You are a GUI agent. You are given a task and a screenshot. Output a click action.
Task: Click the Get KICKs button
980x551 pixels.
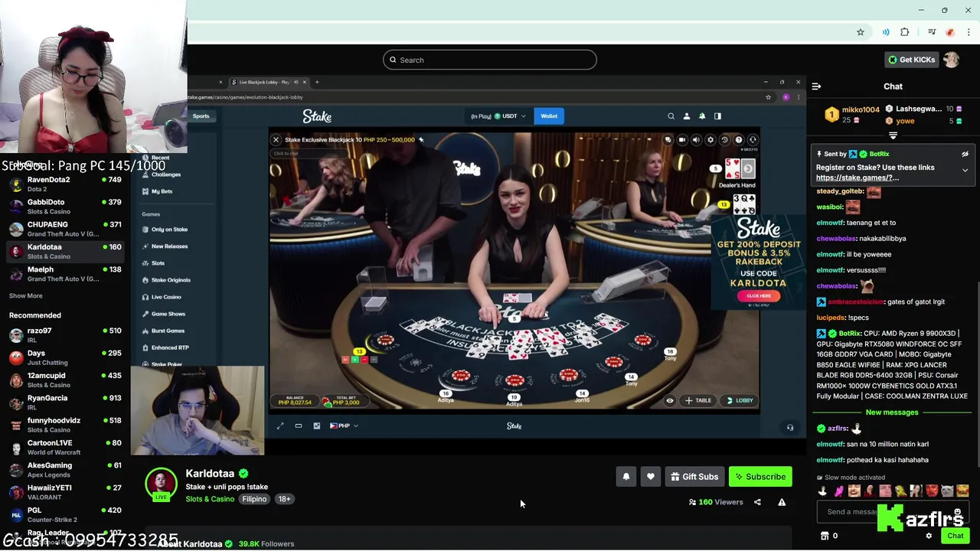[910, 60]
